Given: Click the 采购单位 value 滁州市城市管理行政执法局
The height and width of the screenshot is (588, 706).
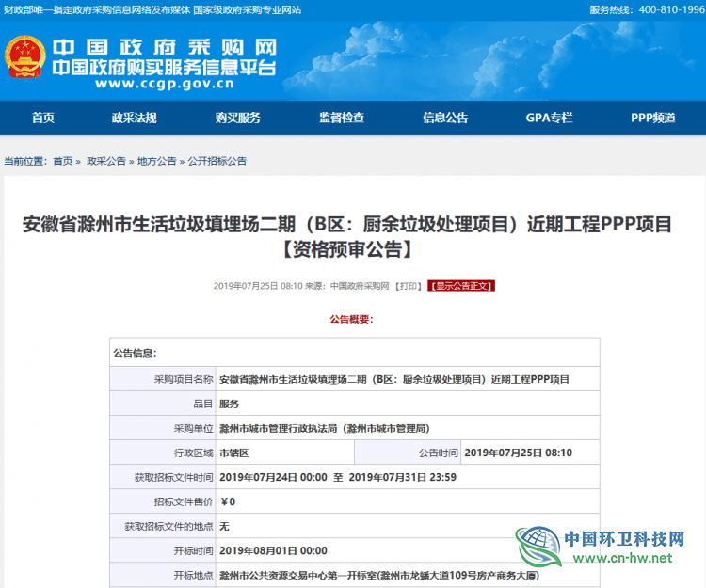Looking at the screenshot, I should click(x=324, y=429).
